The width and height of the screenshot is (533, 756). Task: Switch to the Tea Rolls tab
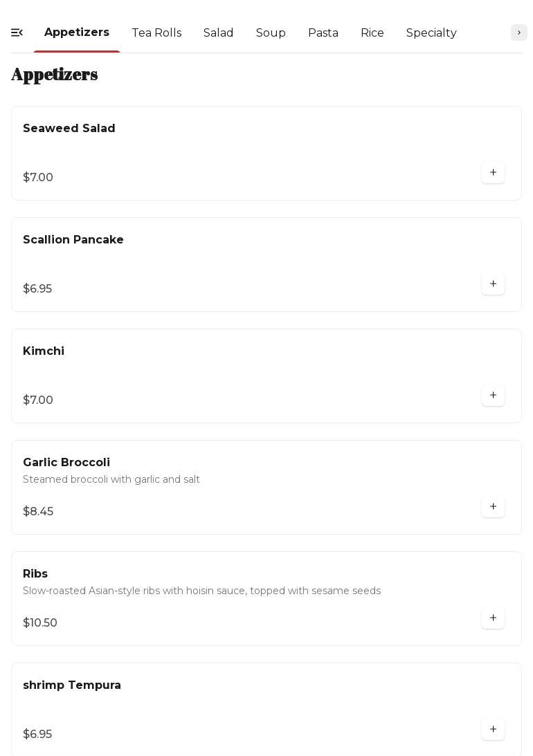pyautogui.click(x=156, y=33)
